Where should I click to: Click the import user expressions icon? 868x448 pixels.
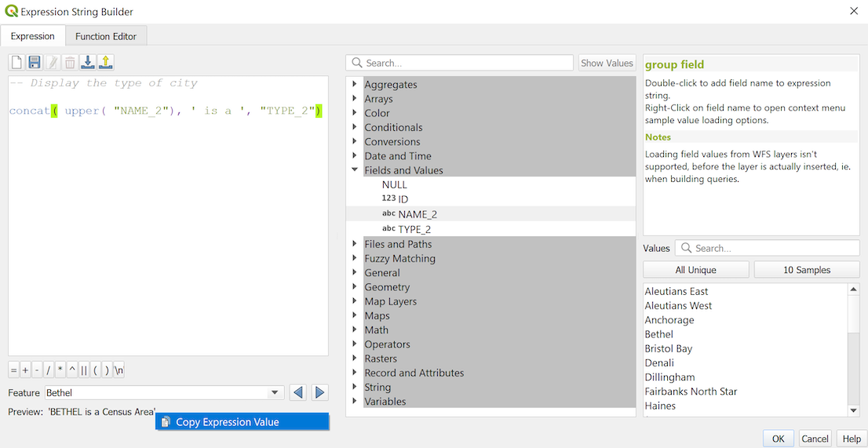(89, 63)
